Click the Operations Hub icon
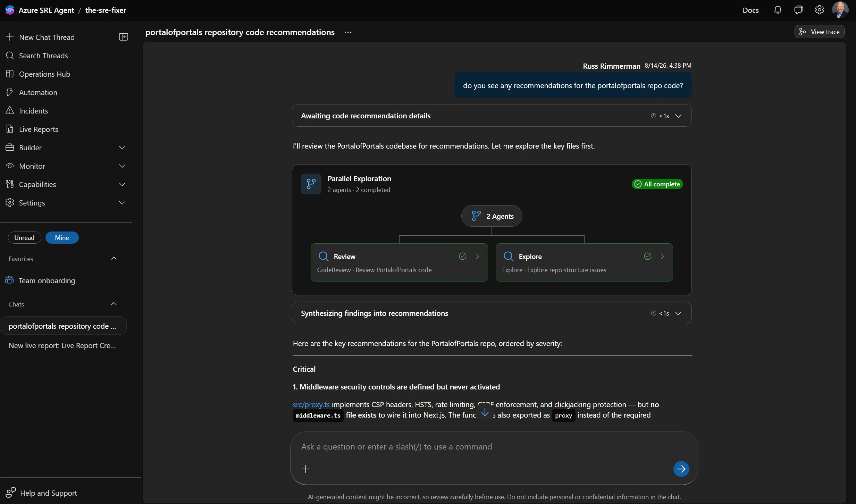This screenshot has width=856, height=504. click(10, 74)
